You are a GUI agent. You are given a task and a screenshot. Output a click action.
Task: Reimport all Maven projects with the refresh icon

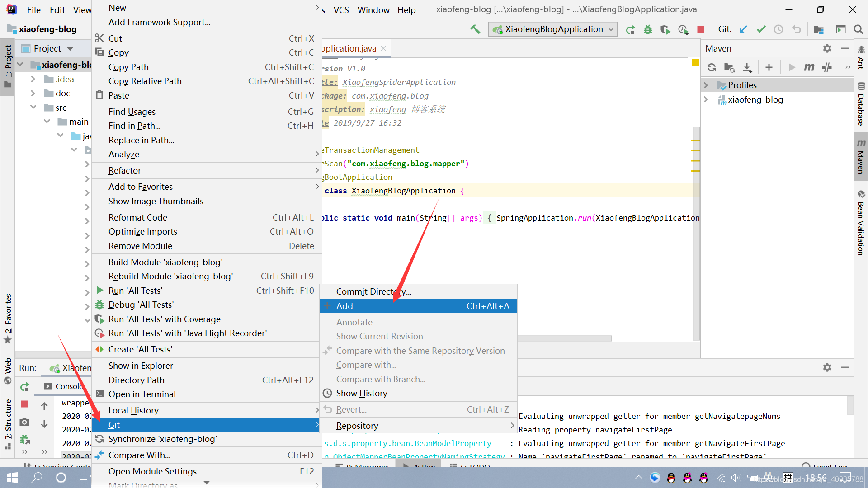tap(712, 67)
